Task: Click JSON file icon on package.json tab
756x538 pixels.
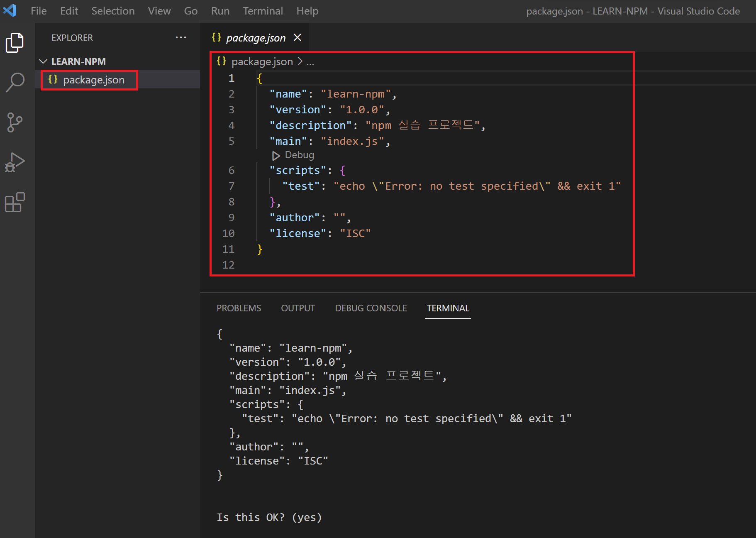Action: 217,38
